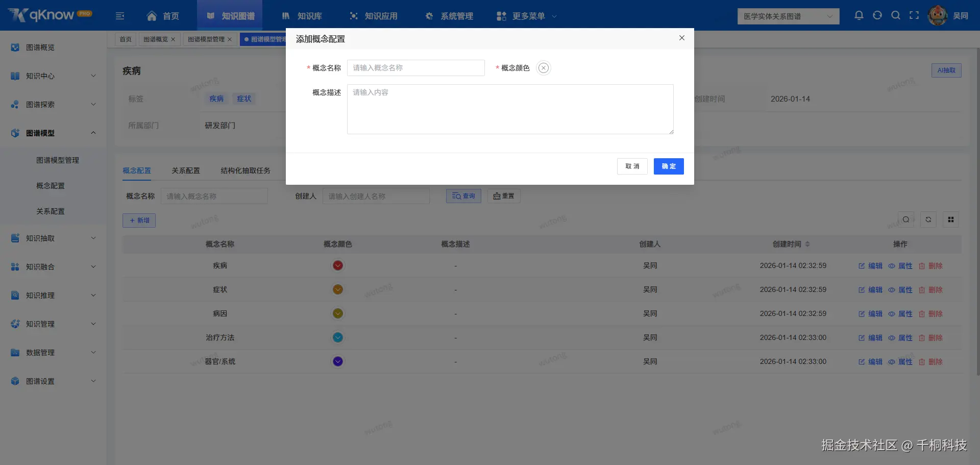Click the refresh icon next to notifications

click(877, 15)
